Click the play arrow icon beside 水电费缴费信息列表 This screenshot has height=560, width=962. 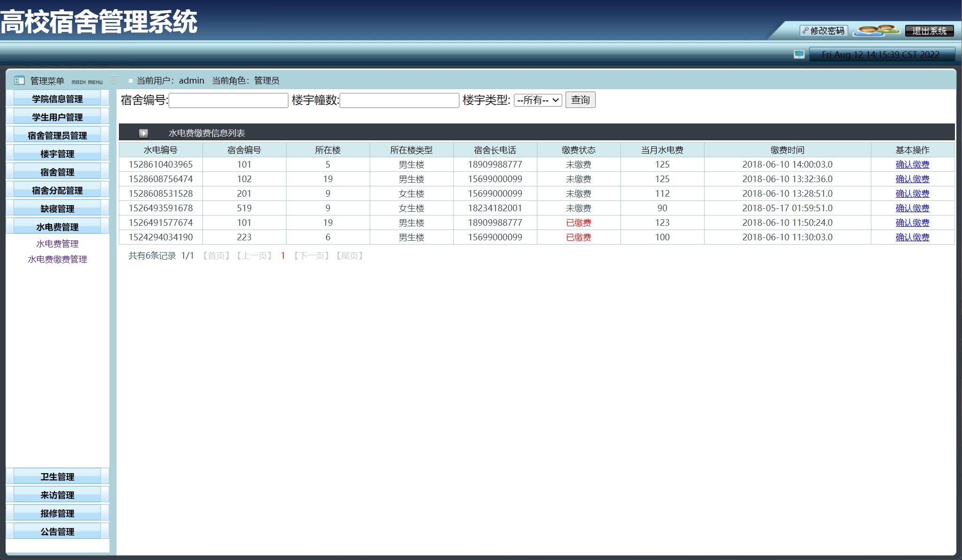click(x=143, y=133)
